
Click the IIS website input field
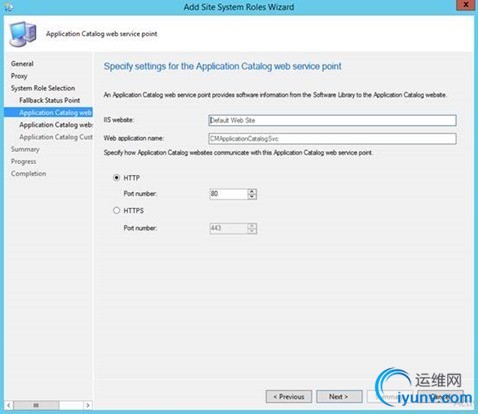tap(332, 120)
